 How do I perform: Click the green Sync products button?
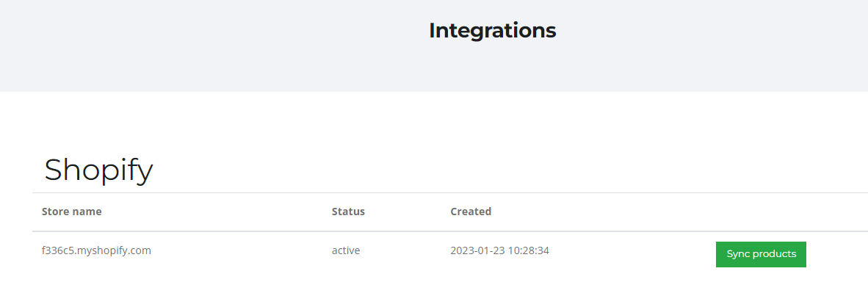coord(761,254)
